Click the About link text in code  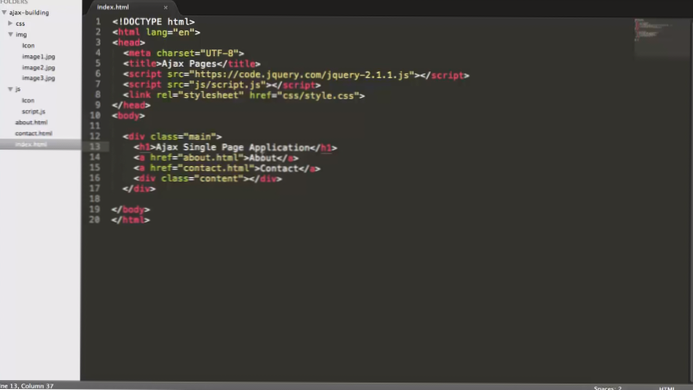263,158
